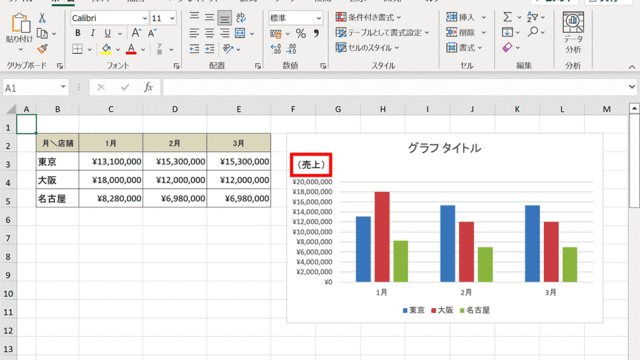Screen dimensions: 640x360
Task: Open the font size dropdown
Action: [x=172, y=18]
